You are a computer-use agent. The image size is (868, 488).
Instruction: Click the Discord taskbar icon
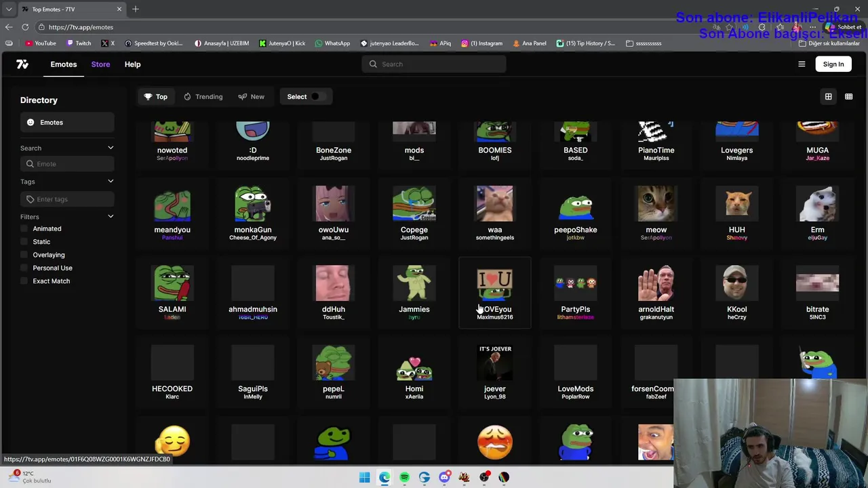coord(444,477)
